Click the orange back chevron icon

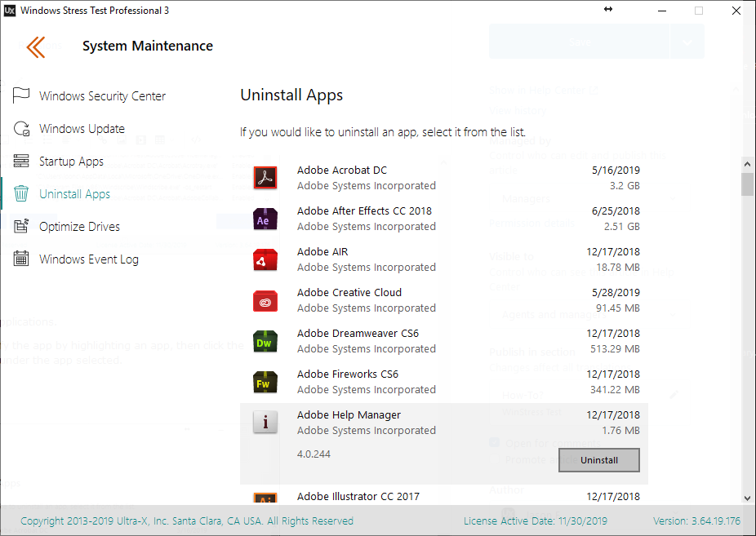35,47
